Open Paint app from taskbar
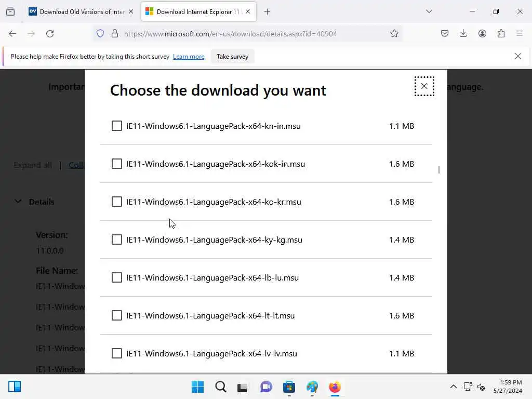 pyautogui.click(x=312, y=387)
